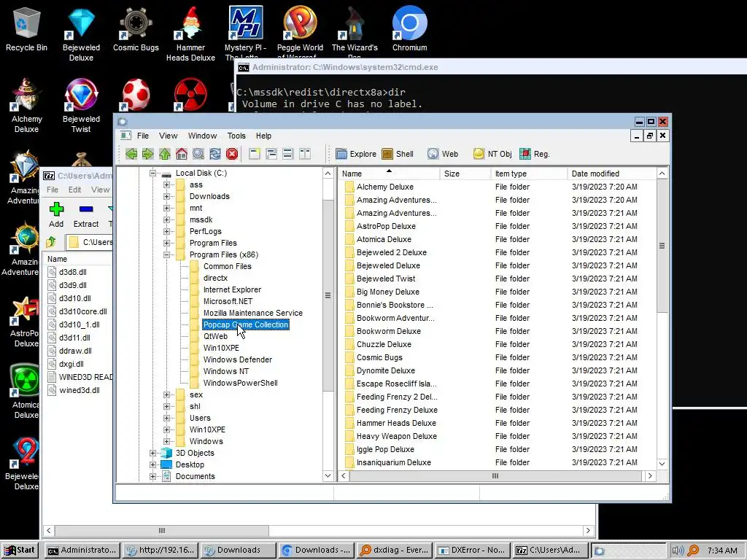Image resolution: width=747 pixels, height=560 pixels.
Task: Refresh the explorer view
Action: pos(215,154)
